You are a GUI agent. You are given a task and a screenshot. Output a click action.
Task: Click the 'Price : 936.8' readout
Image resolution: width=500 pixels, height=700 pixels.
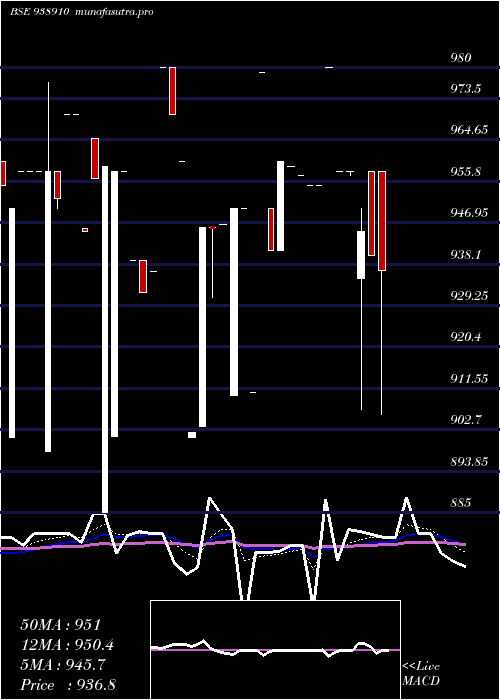(x=68, y=685)
